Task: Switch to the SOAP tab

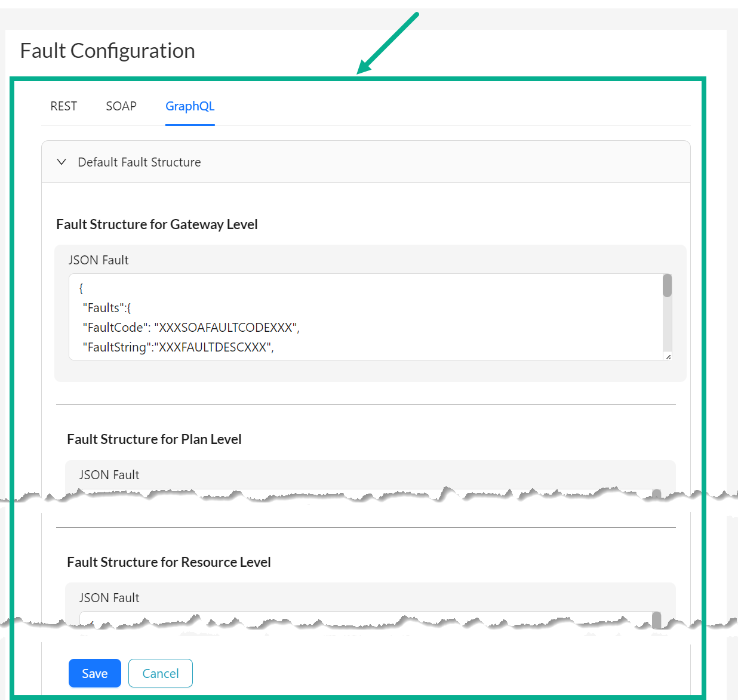Action: tap(121, 106)
